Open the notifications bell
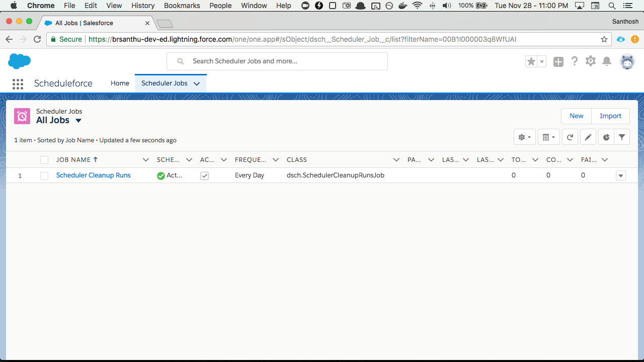Image resolution: width=644 pixels, height=362 pixels. (x=607, y=61)
